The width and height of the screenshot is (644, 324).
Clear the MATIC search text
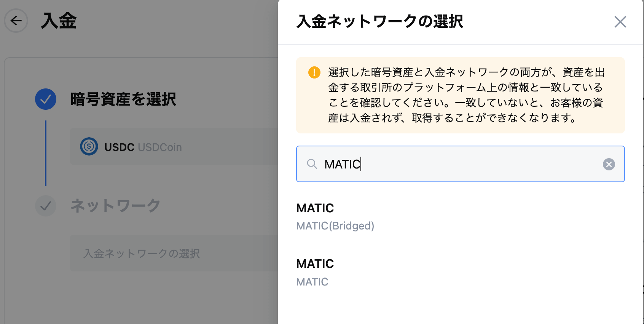(609, 164)
